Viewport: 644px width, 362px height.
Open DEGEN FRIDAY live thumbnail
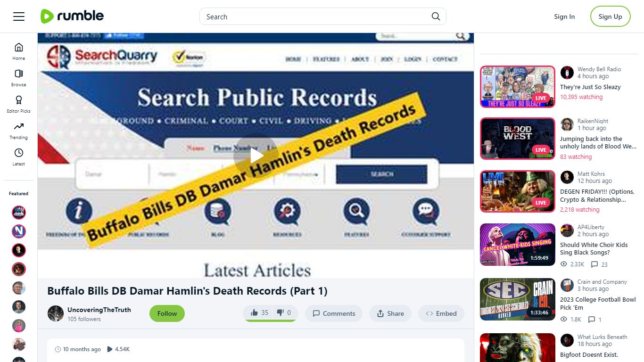[518, 191]
